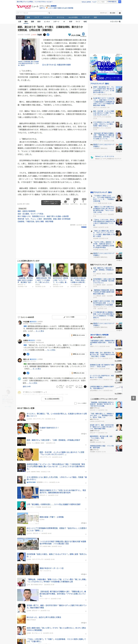
Task: Open the マイページ link
Action: (103, 13)
